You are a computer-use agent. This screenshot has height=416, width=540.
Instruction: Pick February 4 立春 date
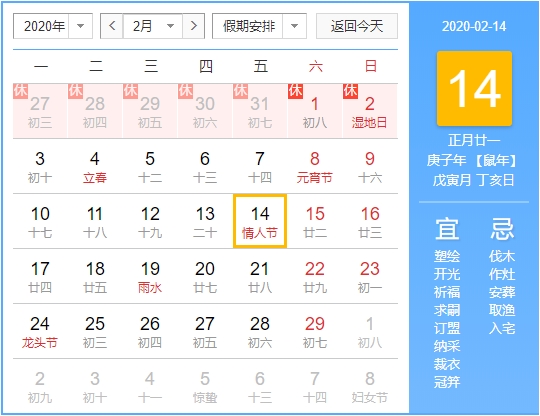click(x=95, y=166)
